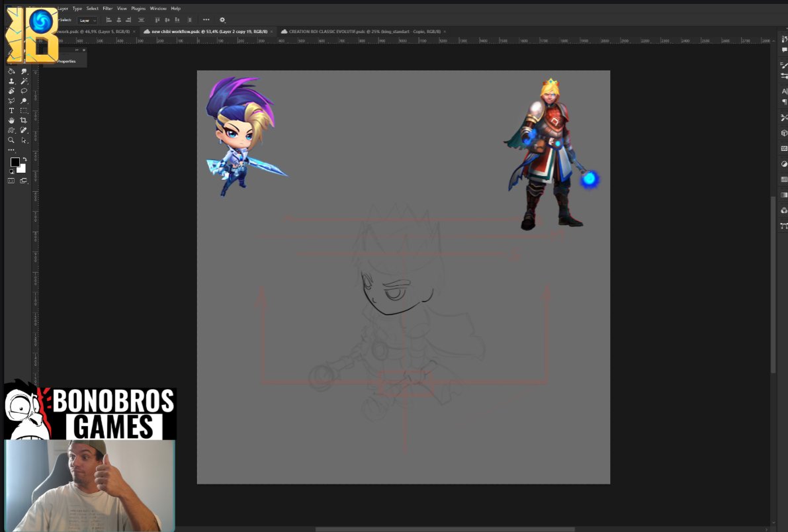The width and height of the screenshot is (788, 532).
Task: Change screen mode icon
Action: coord(23,181)
